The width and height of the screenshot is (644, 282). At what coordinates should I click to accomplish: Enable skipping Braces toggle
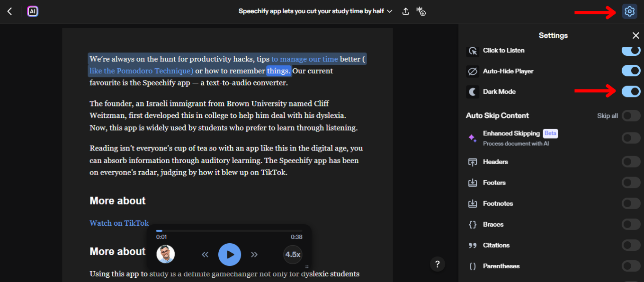tap(631, 224)
